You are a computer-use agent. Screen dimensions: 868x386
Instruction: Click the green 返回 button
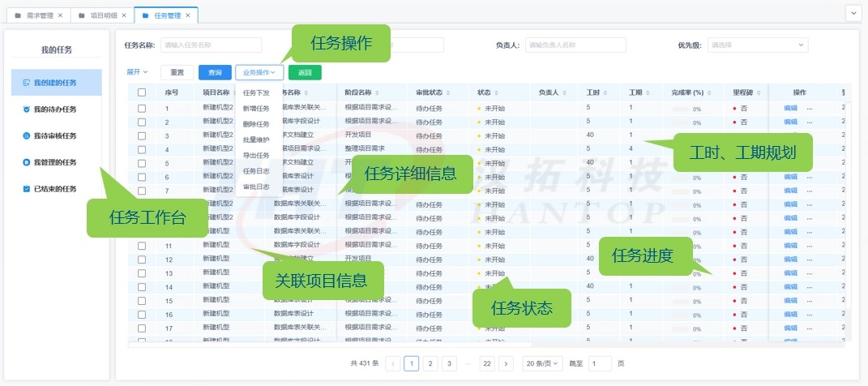305,72
